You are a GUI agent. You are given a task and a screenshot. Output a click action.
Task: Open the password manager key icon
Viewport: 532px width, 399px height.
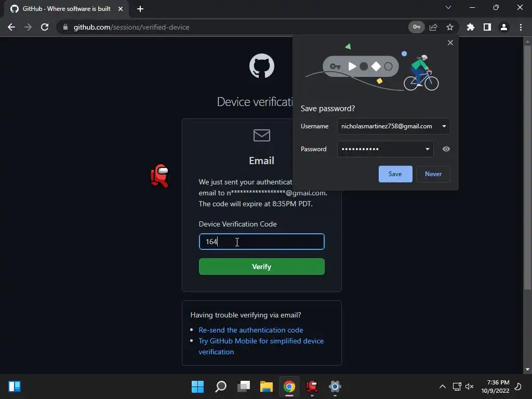point(416,27)
